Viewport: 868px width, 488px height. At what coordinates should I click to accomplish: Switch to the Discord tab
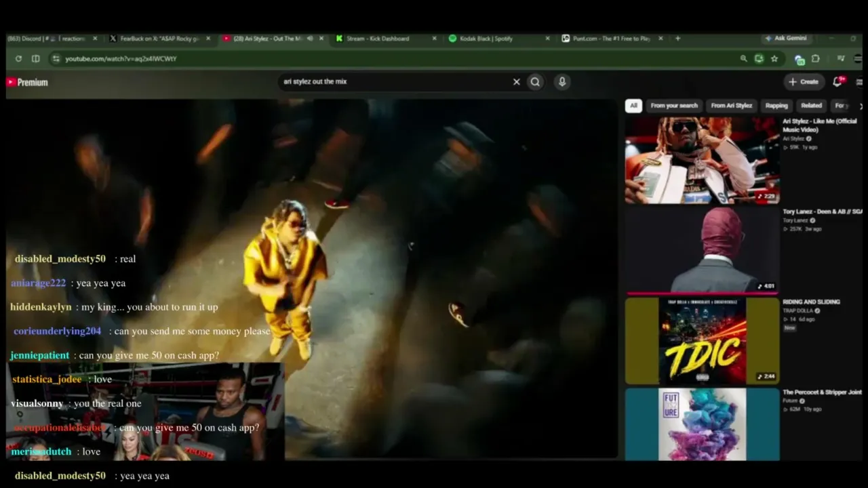tap(47, 39)
